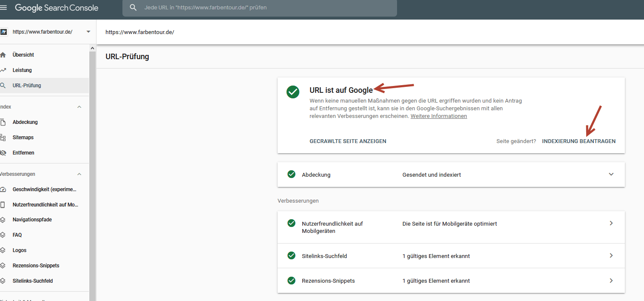The height and width of the screenshot is (301, 644).
Task: Click the green check of Nutzerfreundlichkeit auf Mobilgeräten row
Action: (x=291, y=223)
